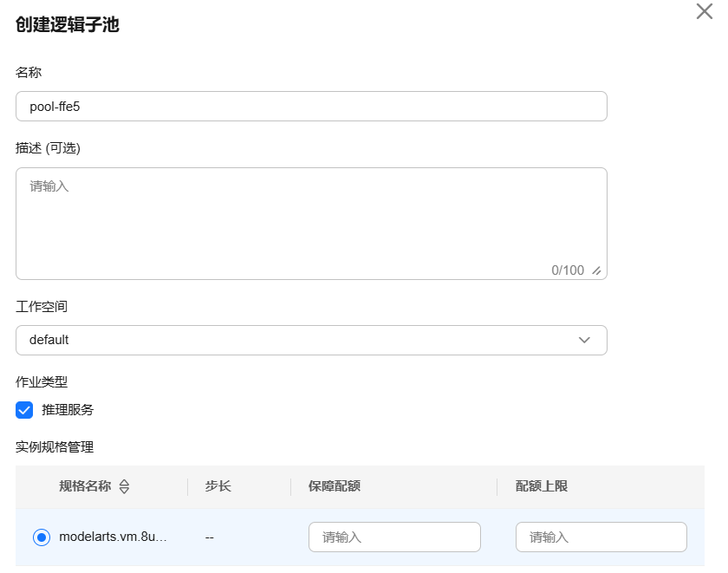
Task: Click the modelarts.vm.8u... spec name
Action: (113, 537)
